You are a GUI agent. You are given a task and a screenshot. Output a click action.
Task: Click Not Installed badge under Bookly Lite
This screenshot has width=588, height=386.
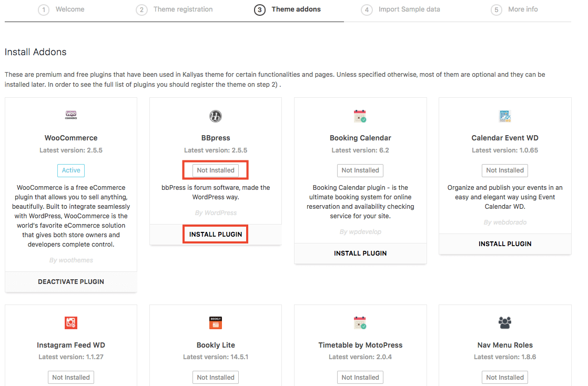pyautogui.click(x=216, y=378)
